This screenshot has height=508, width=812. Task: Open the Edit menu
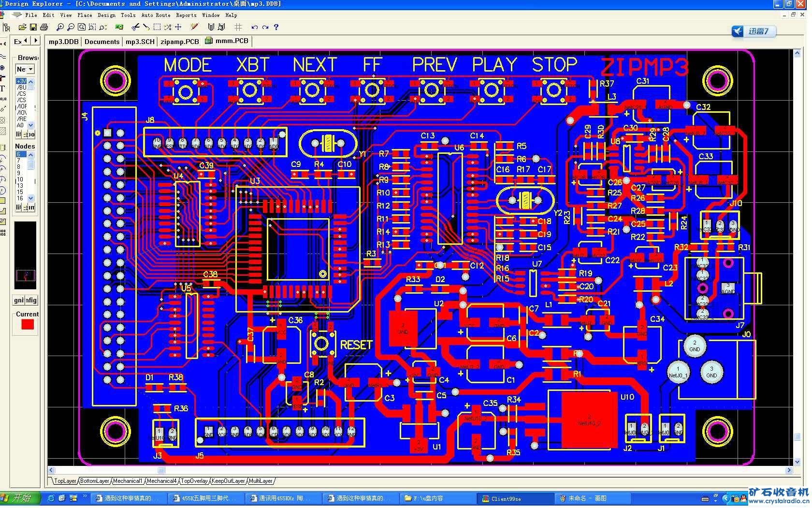click(49, 15)
